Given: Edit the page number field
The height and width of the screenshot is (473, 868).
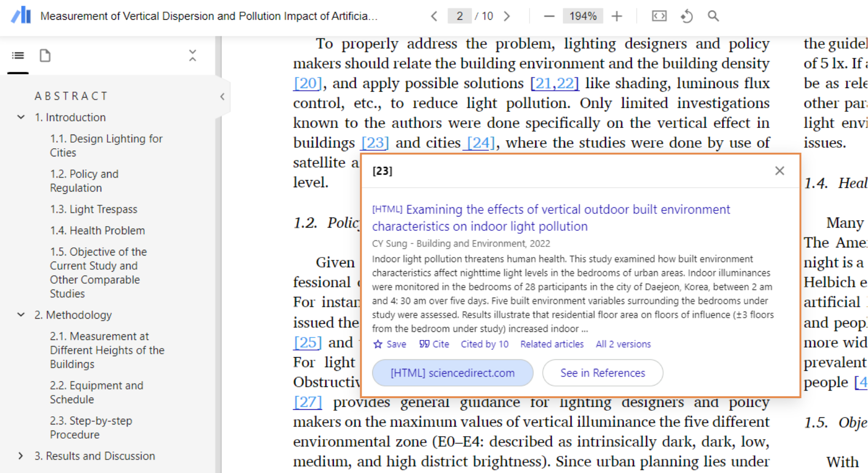Looking at the screenshot, I should pyautogui.click(x=459, y=16).
